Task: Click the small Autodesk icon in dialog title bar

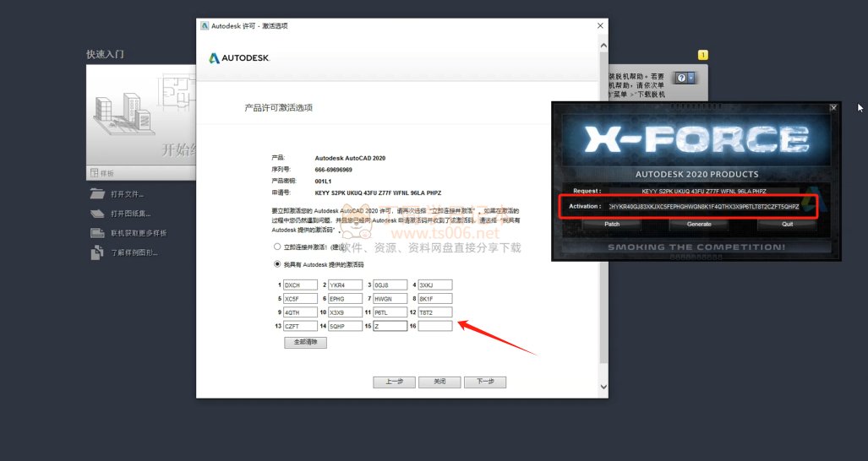Action: coord(205,25)
